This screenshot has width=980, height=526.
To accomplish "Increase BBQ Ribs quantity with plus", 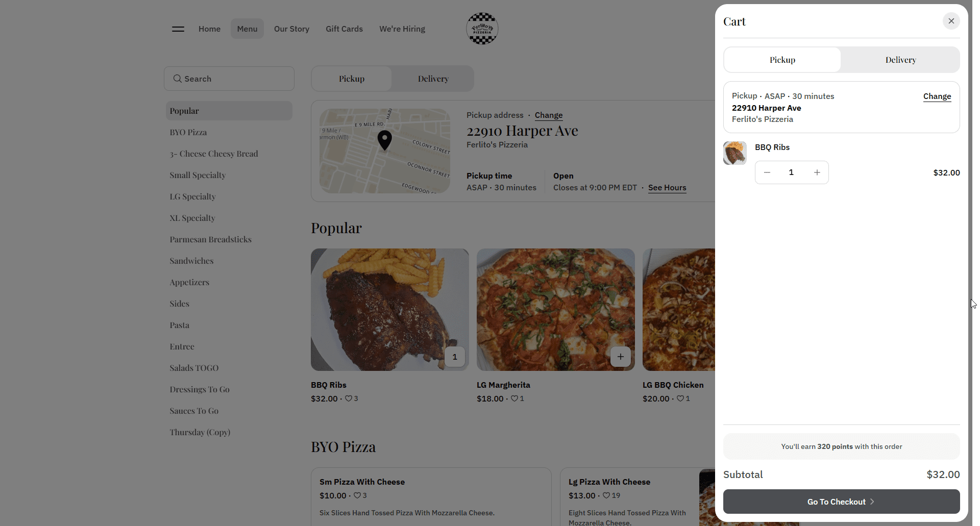I will (x=817, y=172).
